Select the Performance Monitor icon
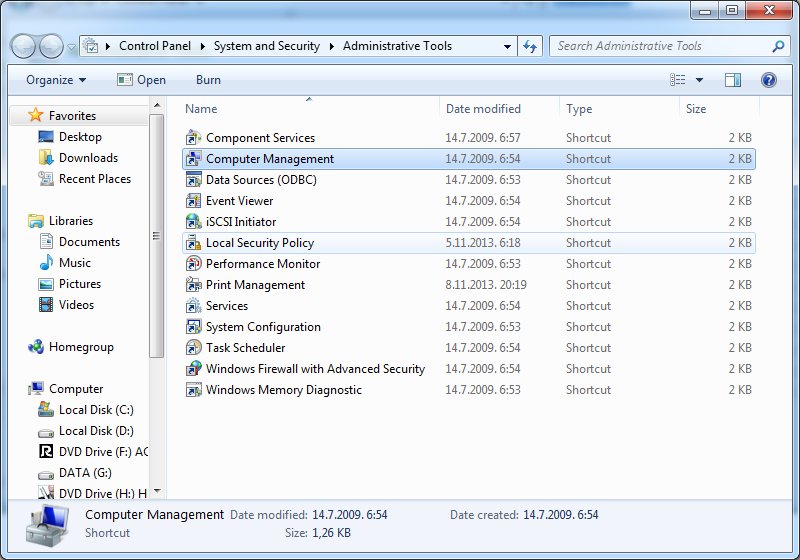This screenshot has width=800, height=560. (x=194, y=264)
